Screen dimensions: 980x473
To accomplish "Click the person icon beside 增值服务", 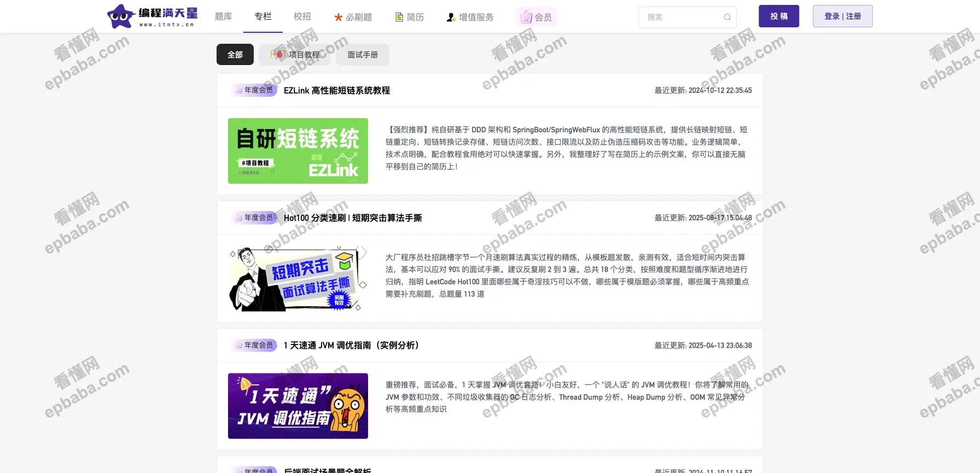I will click(x=451, y=17).
